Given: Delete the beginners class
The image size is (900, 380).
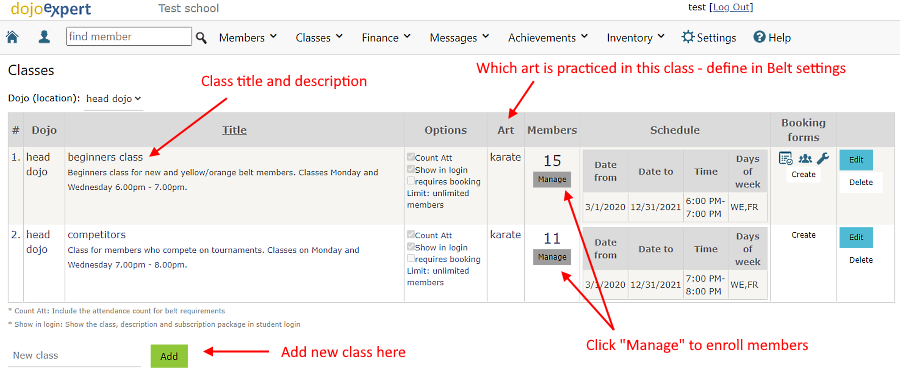Looking at the screenshot, I should [860, 183].
